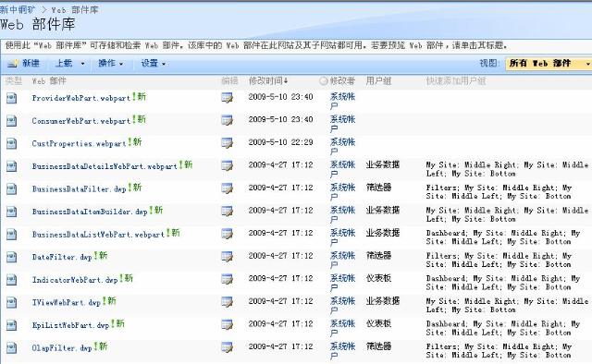Click 仪表板 group in KpiListWebPart row

click(378, 323)
